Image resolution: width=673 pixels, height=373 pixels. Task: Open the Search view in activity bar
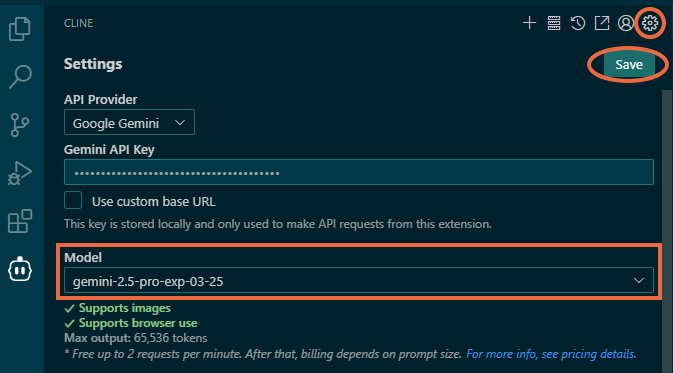click(20, 77)
